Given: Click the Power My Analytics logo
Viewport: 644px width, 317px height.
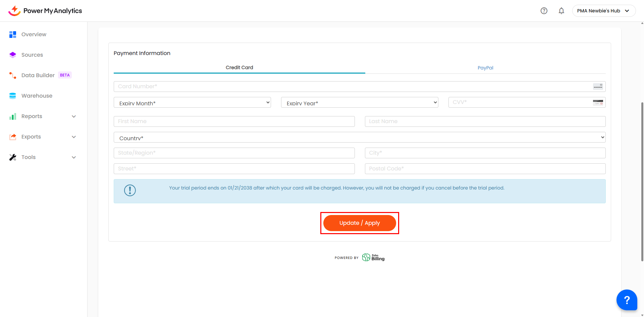Looking at the screenshot, I should [45, 11].
